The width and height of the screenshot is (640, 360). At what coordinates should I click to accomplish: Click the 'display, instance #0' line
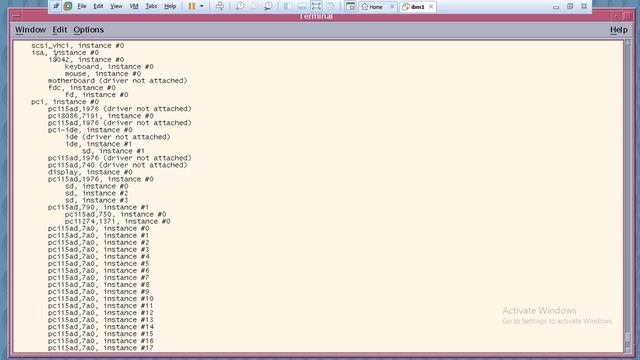pyautogui.click(x=90, y=172)
